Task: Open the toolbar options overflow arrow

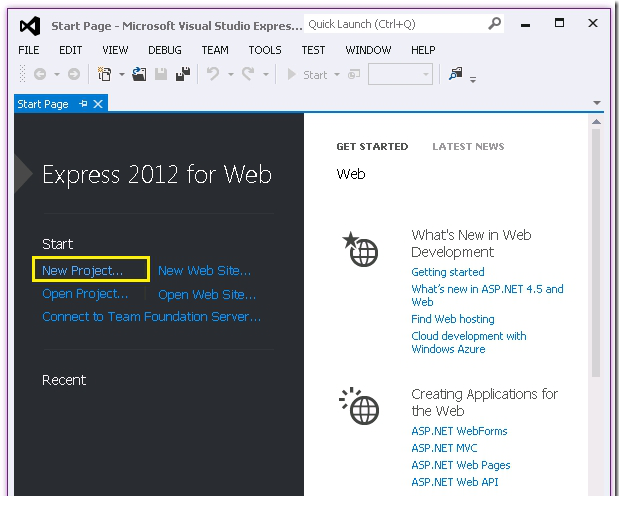Action: [473, 79]
